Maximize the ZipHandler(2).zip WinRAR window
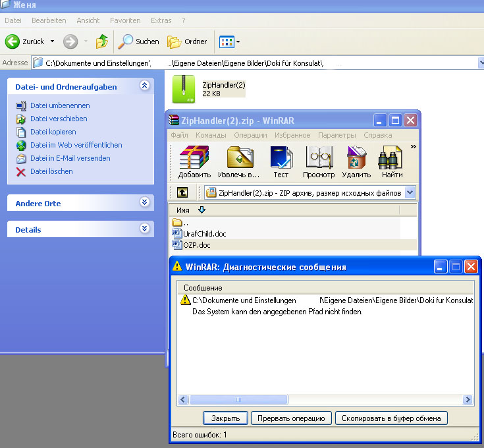The height and width of the screenshot is (448, 484). click(x=395, y=121)
